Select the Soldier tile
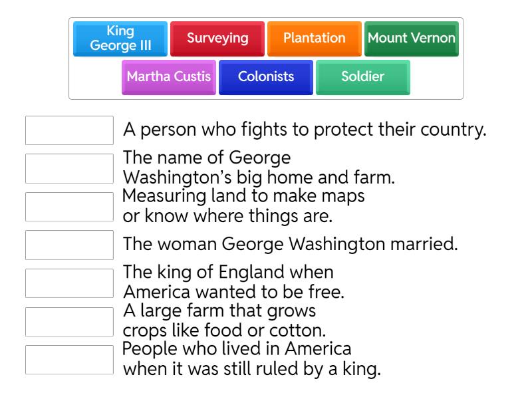Viewport: 532px width, 399px height. tap(362, 77)
